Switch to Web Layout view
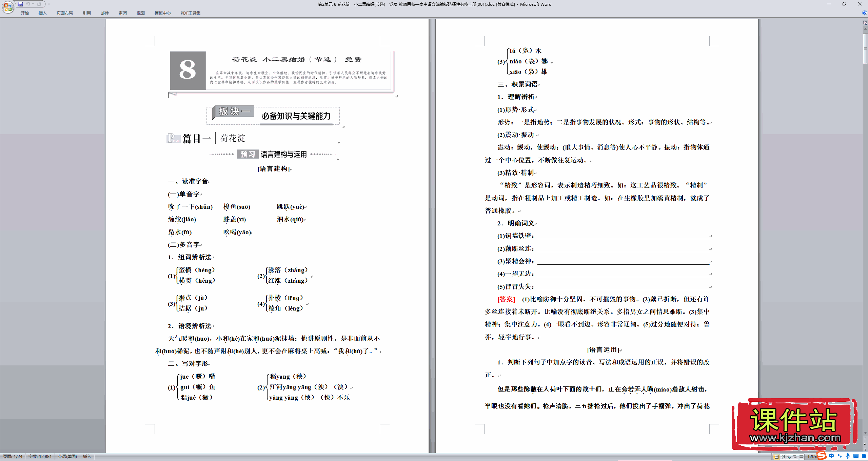 (789, 457)
